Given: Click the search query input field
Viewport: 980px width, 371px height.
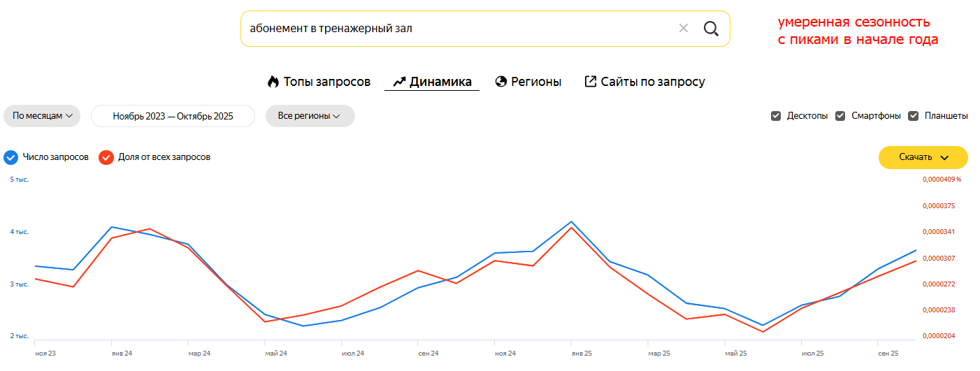Looking at the screenshot, I should [454, 29].
